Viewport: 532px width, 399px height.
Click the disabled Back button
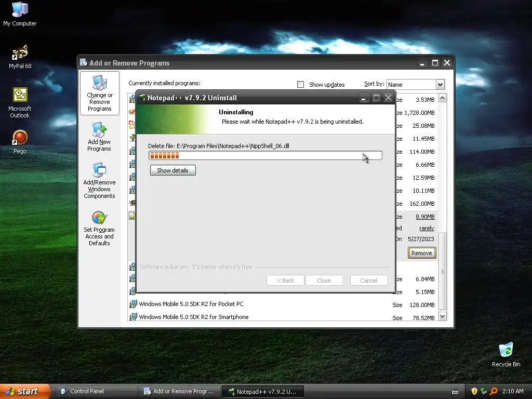[285, 281]
